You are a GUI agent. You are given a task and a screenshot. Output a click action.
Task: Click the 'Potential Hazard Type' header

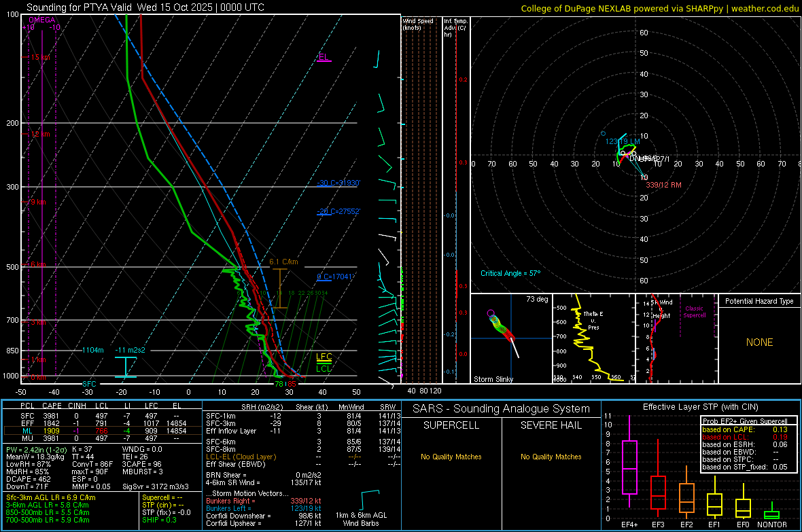759,301
